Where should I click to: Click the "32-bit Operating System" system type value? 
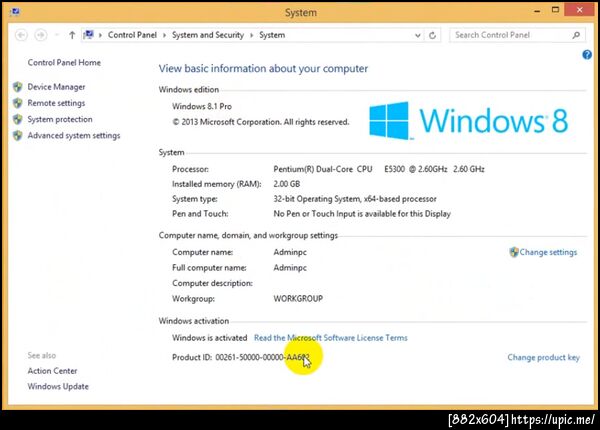(355, 199)
